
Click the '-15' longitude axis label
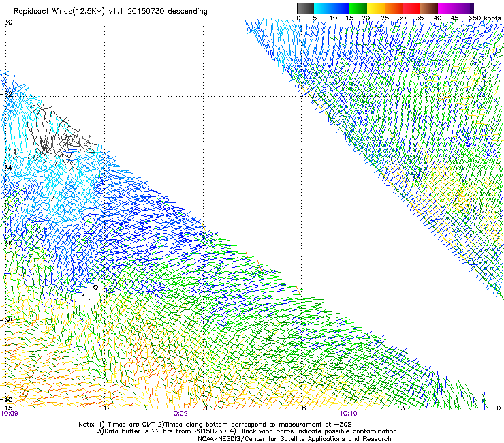(6, 408)
